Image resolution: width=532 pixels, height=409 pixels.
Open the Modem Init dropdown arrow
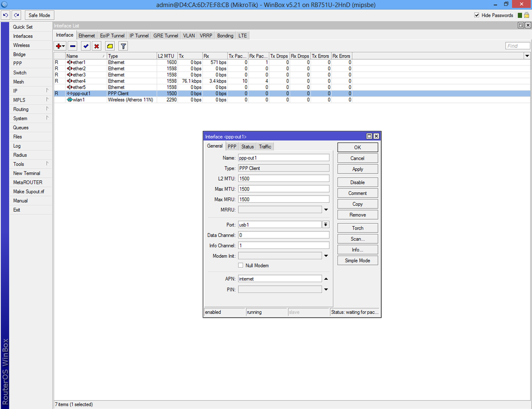(x=326, y=255)
